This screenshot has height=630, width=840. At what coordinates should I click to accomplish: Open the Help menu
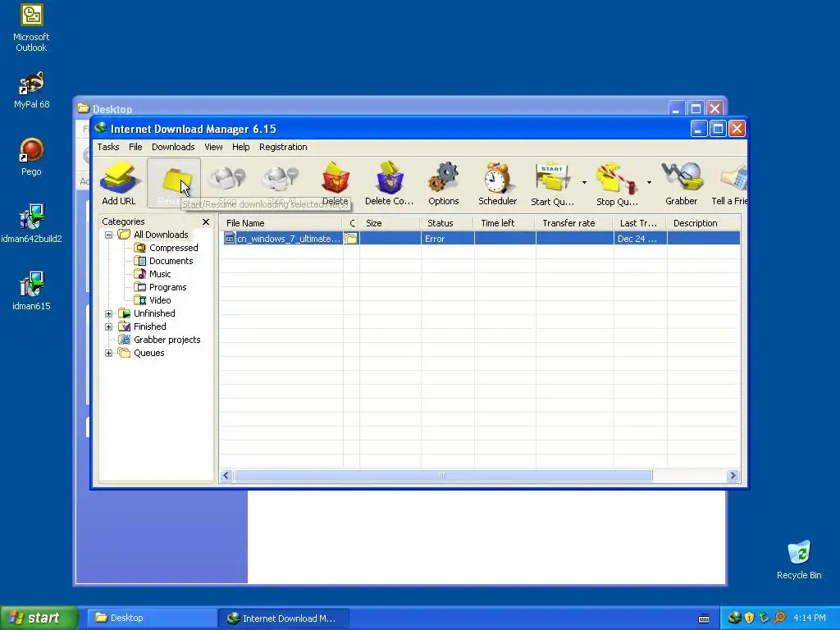(240, 147)
